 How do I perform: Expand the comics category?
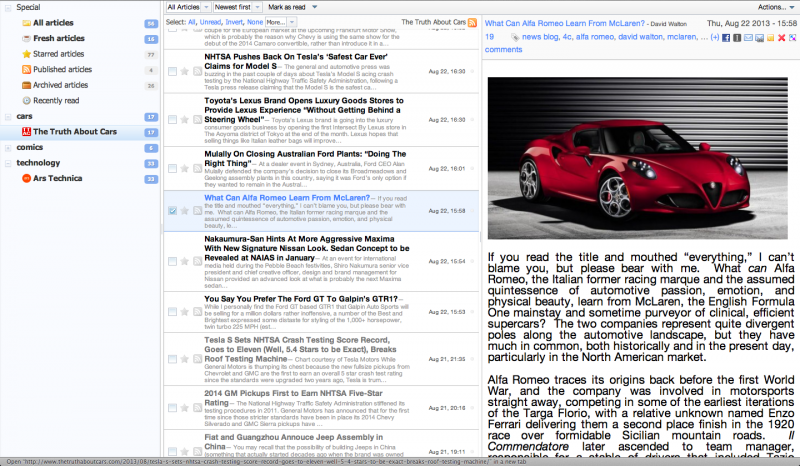(x=28, y=147)
